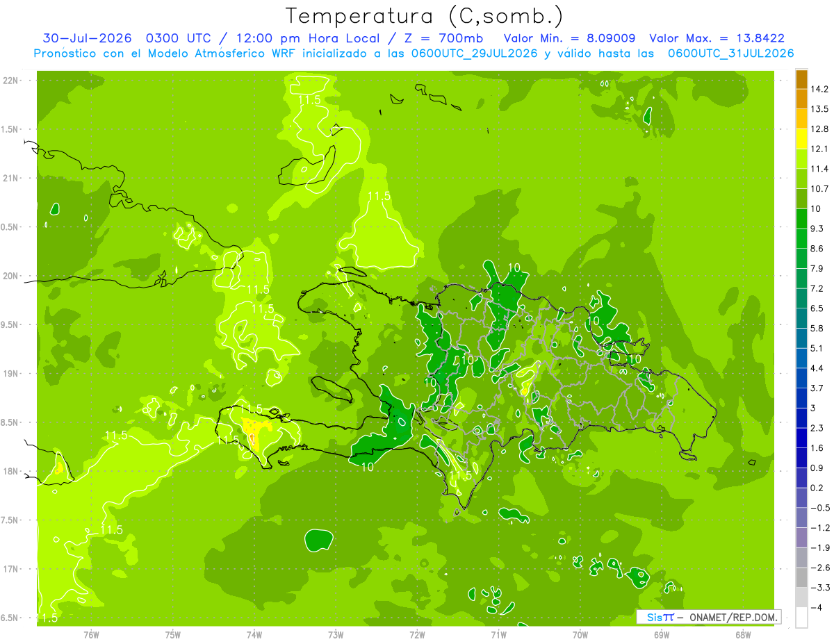Pick the blue swatch between 3.7 and 4.4

801,378
